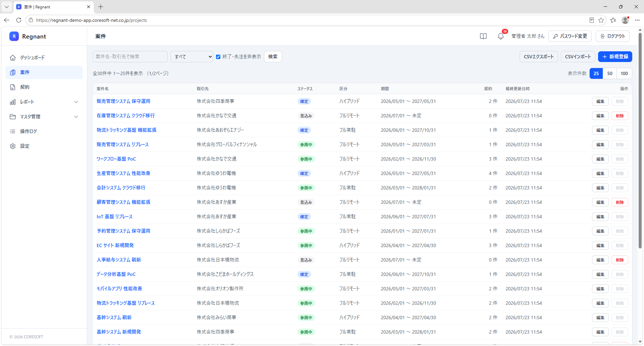Open the documentation book icon
This screenshot has height=346, width=644.
pos(483,36)
